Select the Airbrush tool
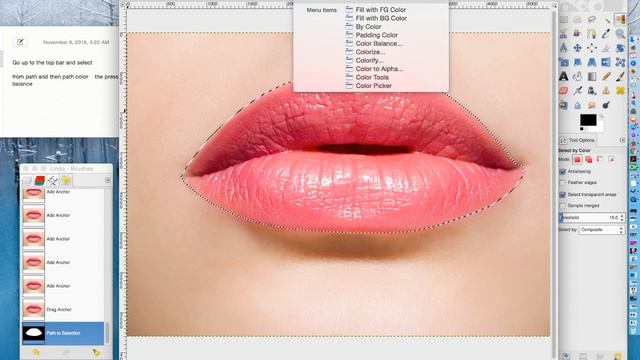The height and width of the screenshot is (360, 640). (578, 90)
